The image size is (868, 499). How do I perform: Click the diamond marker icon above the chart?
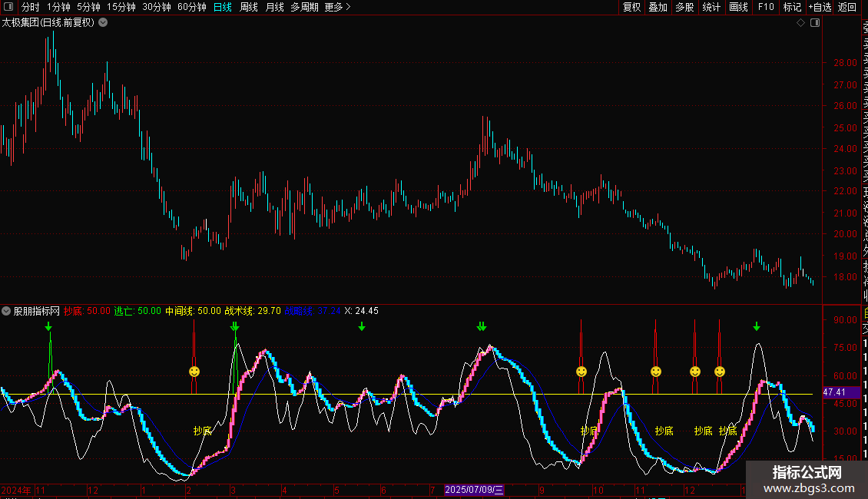(x=800, y=23)
